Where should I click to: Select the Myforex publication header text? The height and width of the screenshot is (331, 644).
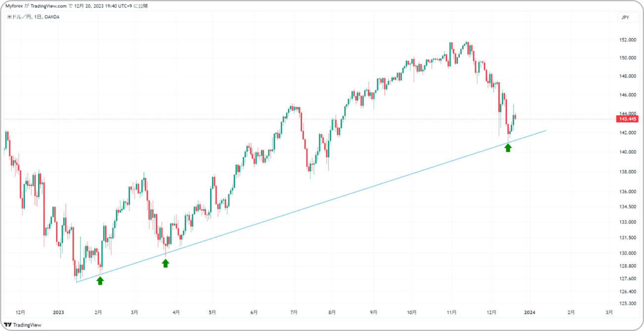point(77,6)
